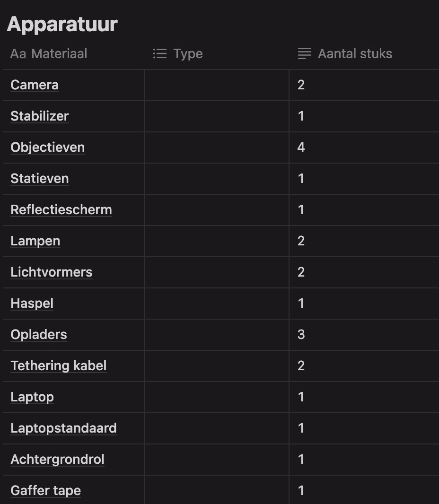Image resolution: width=439 pixels, height=504 pixels.
Task: Click the Type cell for Lampen
Action: pyautogui.click(x=217, y=241)
